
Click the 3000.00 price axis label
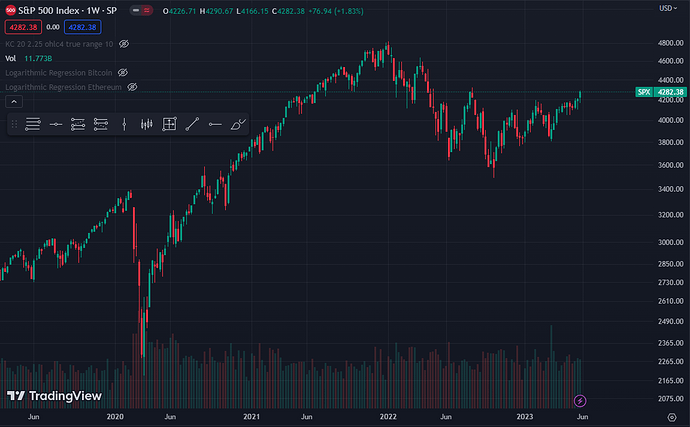click(x=671, y=242)
